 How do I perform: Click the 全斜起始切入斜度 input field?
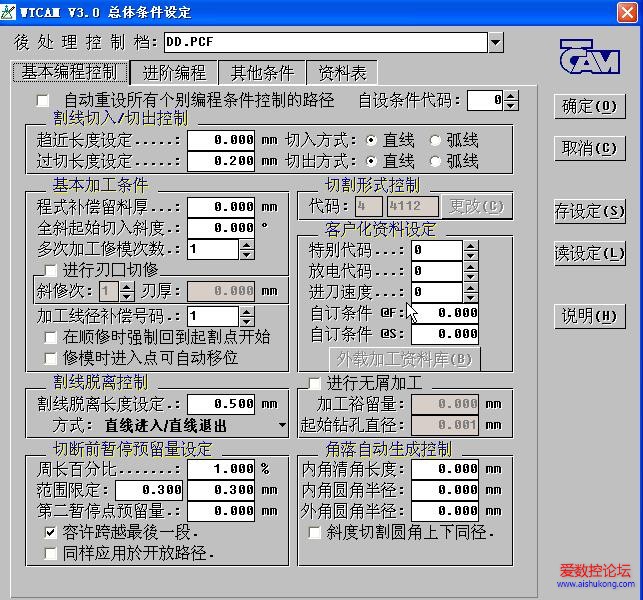(221, 228)
